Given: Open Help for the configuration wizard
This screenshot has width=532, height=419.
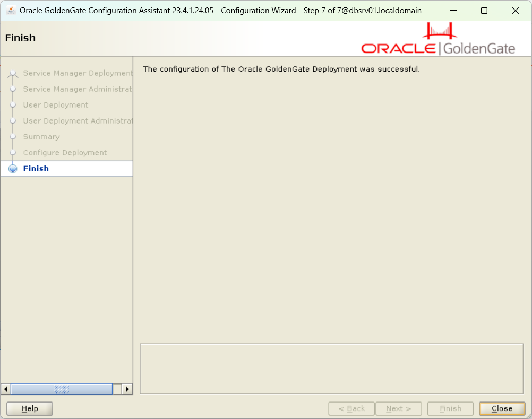Looking at the screenshot, I should coord(30,408).
